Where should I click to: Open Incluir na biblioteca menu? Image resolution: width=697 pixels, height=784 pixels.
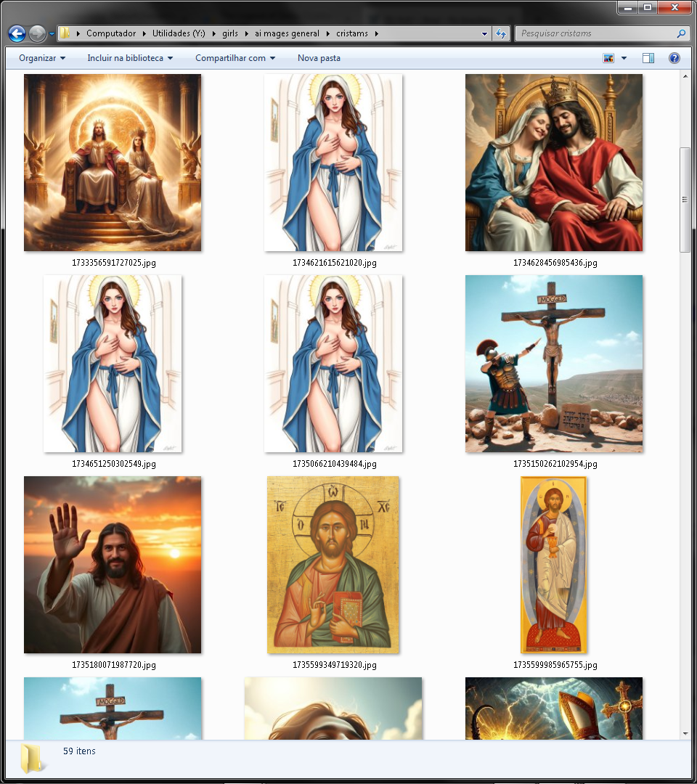[130, 58]
